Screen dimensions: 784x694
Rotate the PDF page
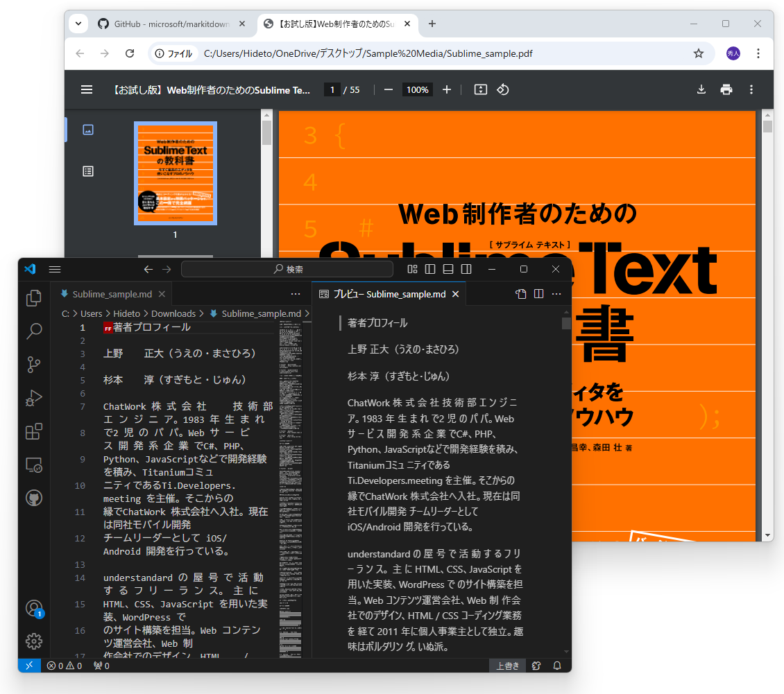coord(503,89)
